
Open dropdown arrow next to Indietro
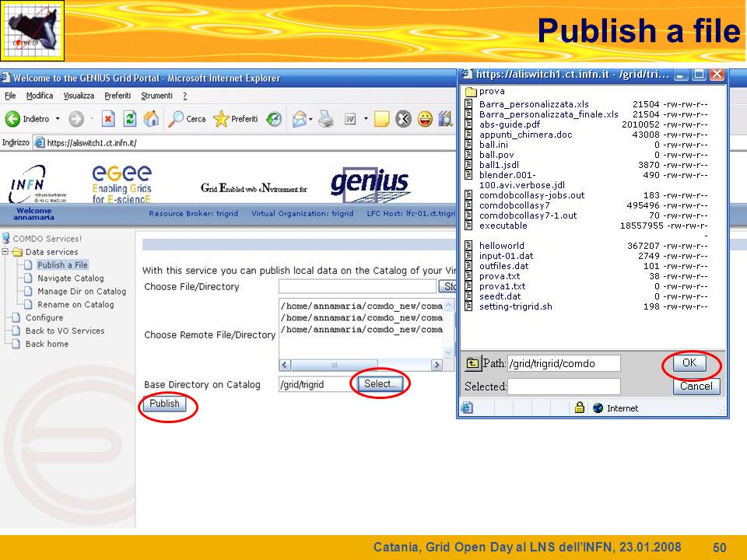pos(58,118)
